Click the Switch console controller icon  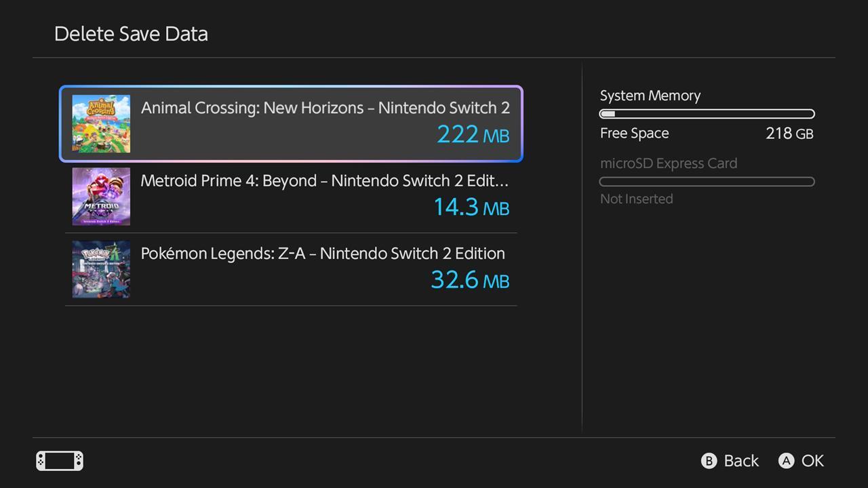tap(60, 461)
